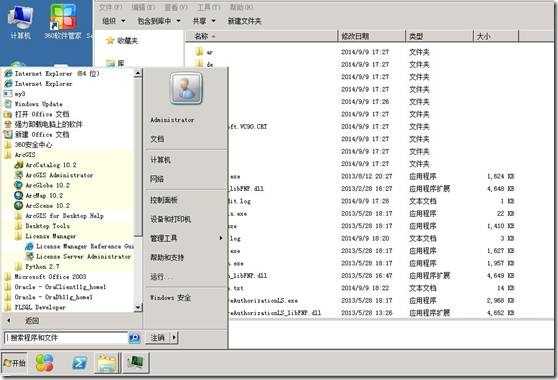Click the search magnifier icon in the Start menu
The height and width of the screenshot is (380, 558).
(134, 338)
